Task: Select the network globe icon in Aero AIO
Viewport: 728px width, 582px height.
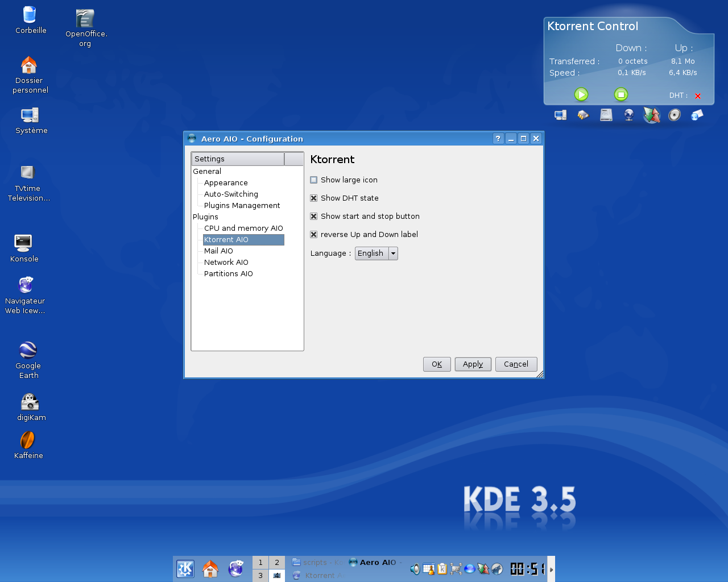Action: click(x=629, y=115)
